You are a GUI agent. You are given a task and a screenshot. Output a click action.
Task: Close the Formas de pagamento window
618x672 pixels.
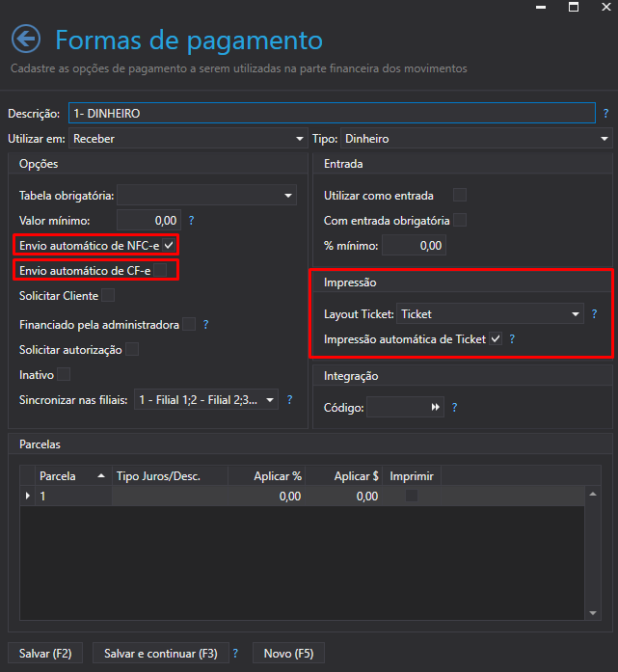[x=606, y=7]
